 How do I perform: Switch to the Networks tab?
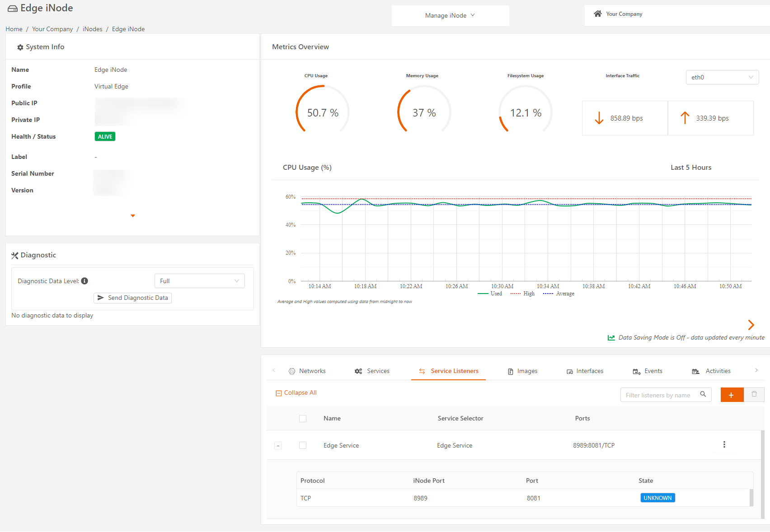coord(307,371)
